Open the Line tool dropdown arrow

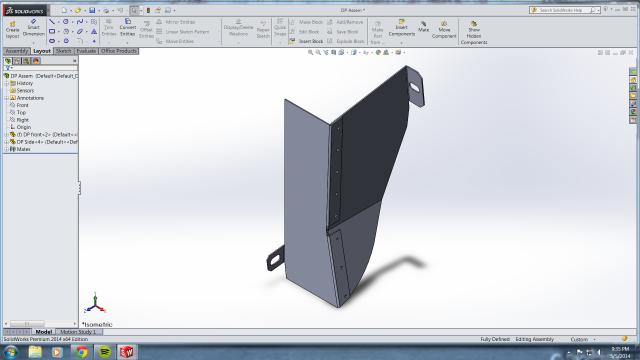[58, 22]
